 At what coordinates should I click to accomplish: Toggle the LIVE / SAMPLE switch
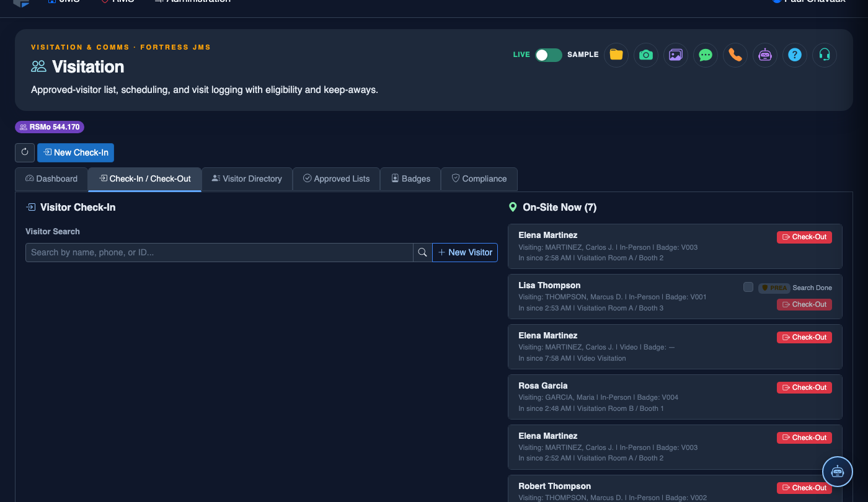(549, 55)
